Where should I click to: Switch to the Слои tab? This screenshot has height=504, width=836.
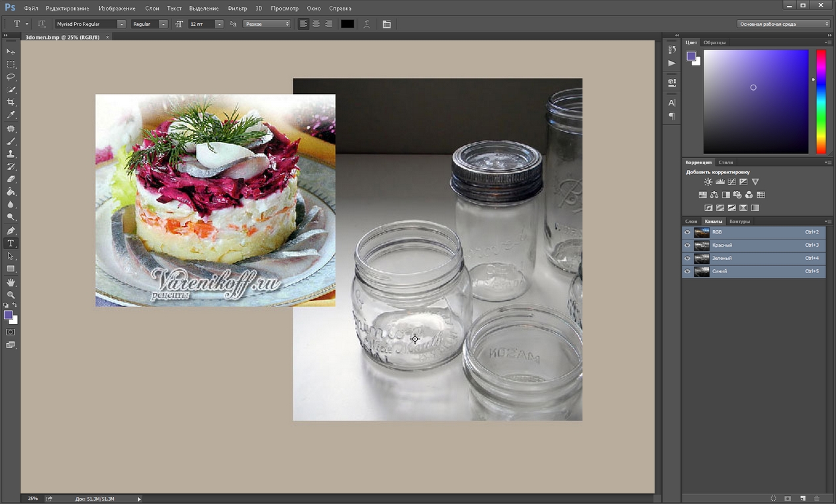coord(691,222)
